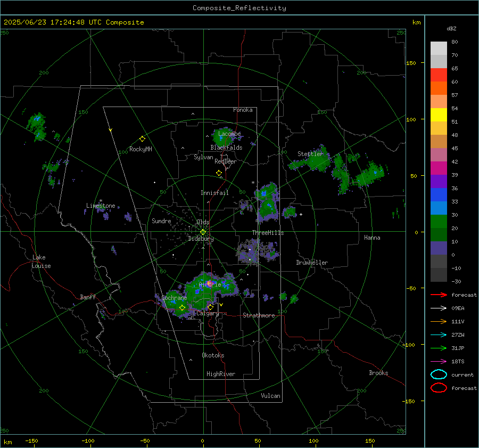Pick the darkest grey -10 dBZ swatch
Screen dimensions: 479x448
coord(439,274)
